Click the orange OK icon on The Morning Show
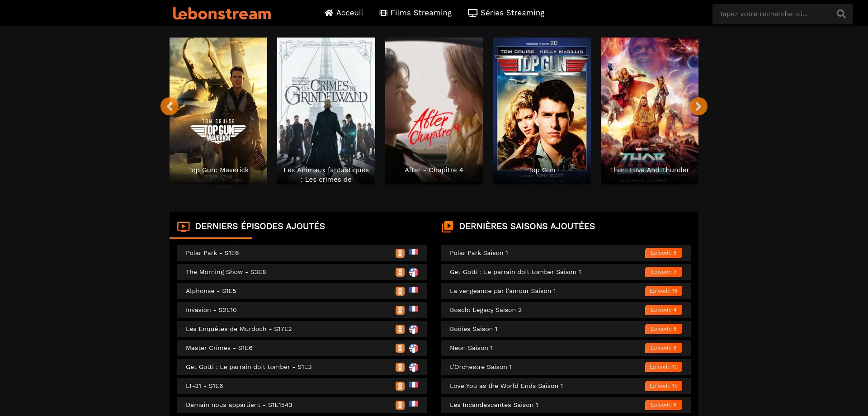868x416 pixels. [400, 272]
